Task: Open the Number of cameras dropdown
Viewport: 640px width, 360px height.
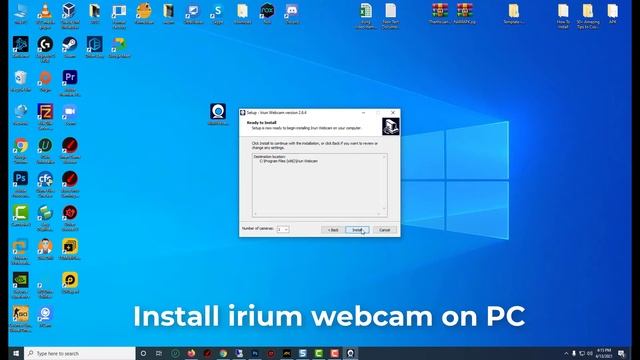Action: pos(283,229)
